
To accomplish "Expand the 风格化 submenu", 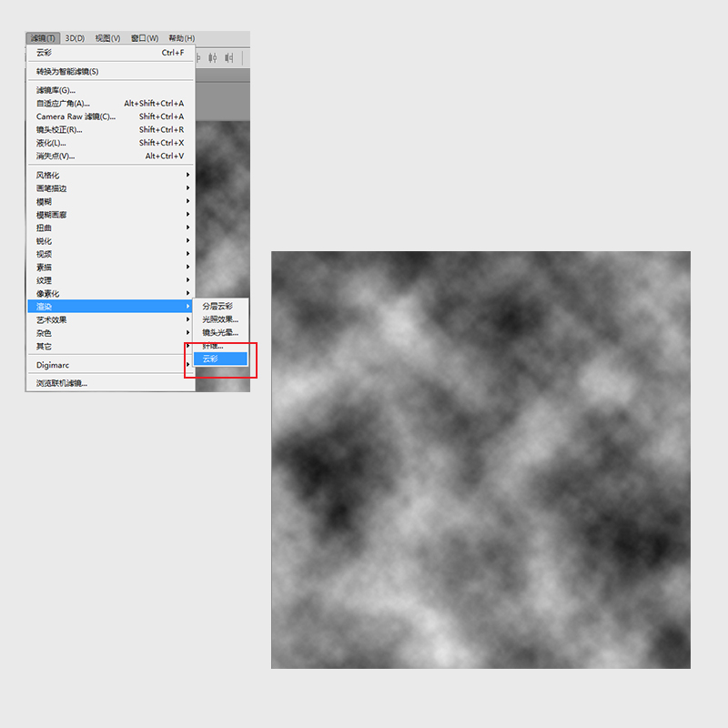I will pyautogui.click(x=110, y=175).
